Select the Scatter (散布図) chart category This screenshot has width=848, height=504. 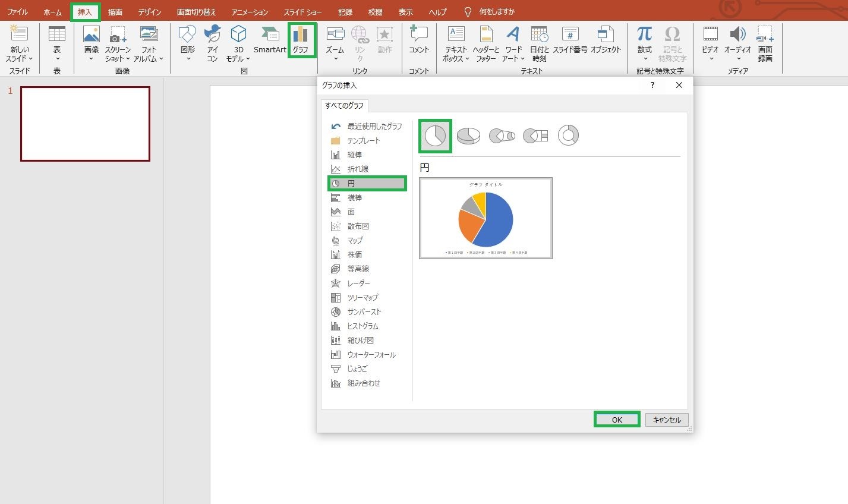[x=367, y=226]
